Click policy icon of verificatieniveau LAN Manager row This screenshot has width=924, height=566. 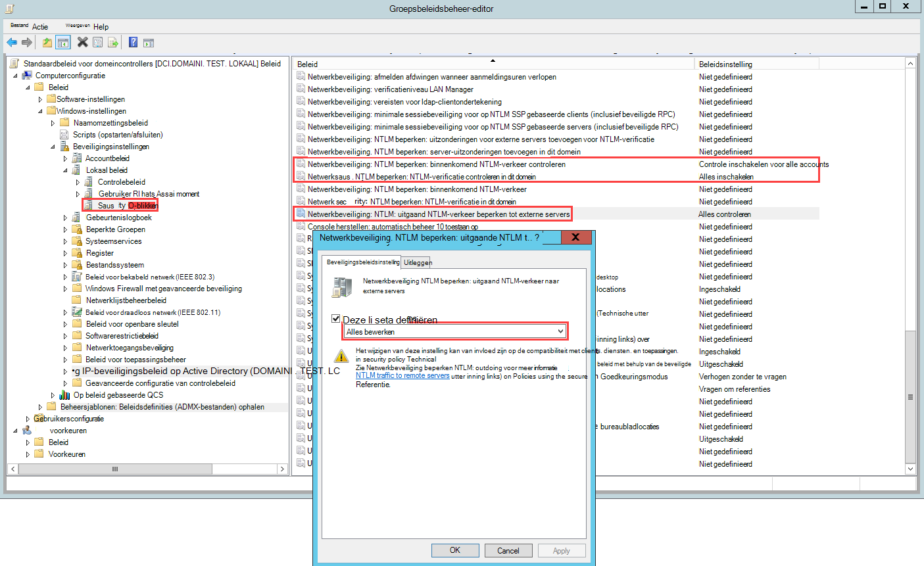pos(301,89)
